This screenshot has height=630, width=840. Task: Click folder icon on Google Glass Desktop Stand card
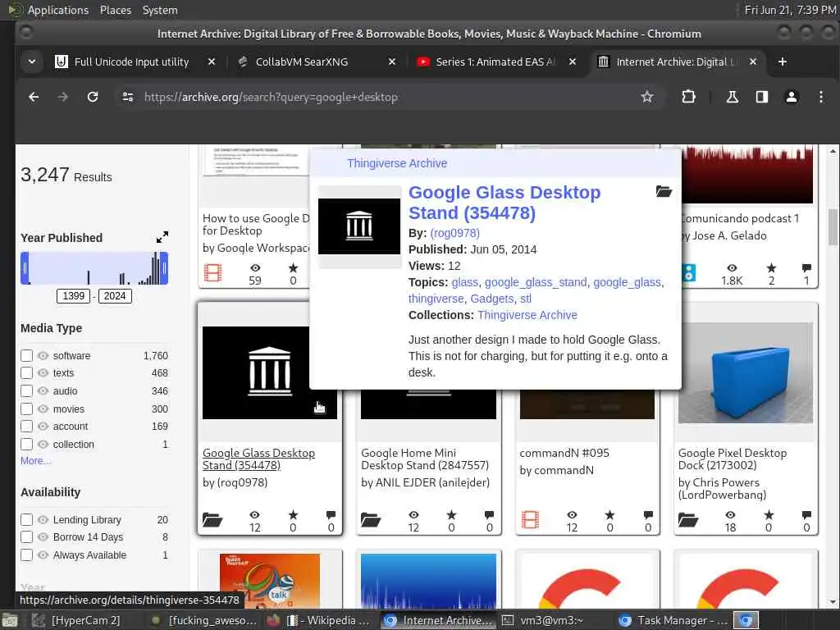pyautogui.click(x=212, y=519)
